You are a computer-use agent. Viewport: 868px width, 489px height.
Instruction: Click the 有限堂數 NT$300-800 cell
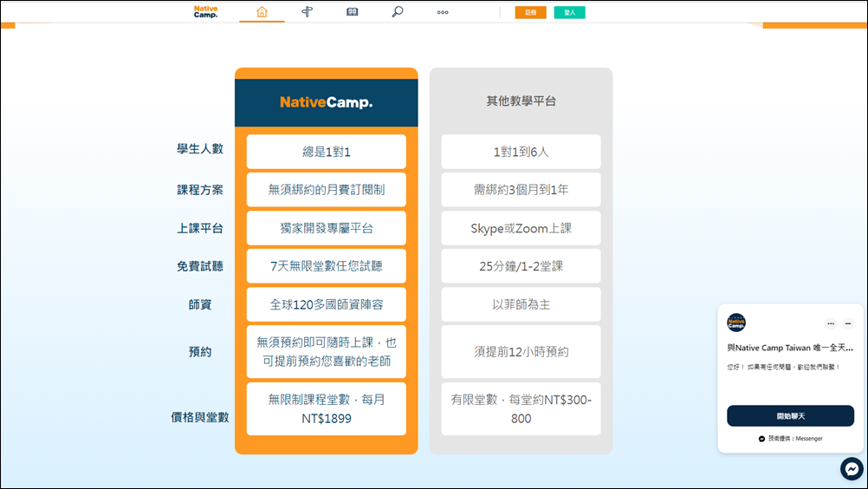tap(521, 408)
